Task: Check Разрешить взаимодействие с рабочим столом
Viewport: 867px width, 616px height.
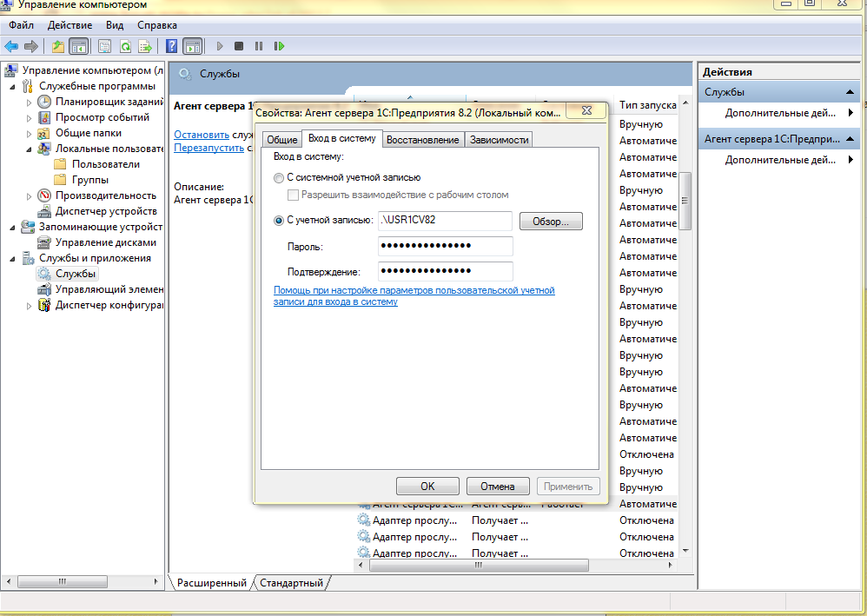Action: point(293,195)
